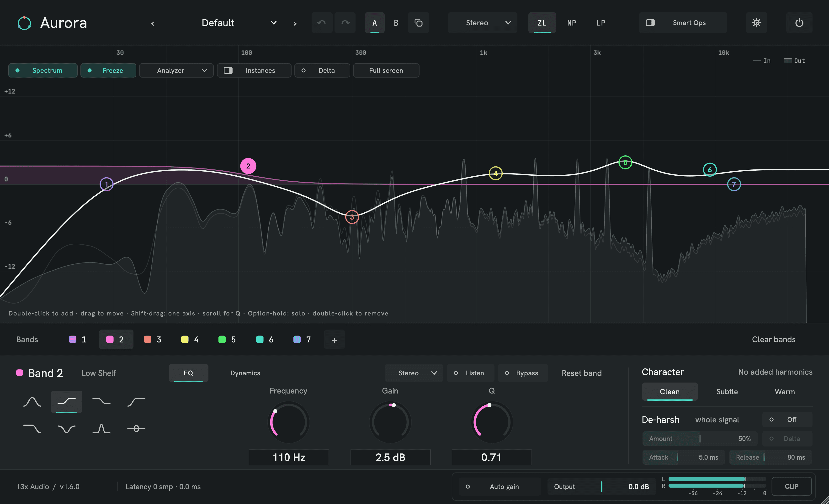Click the Clear bands button
The image size is (829, 504).
coord(774,340)
